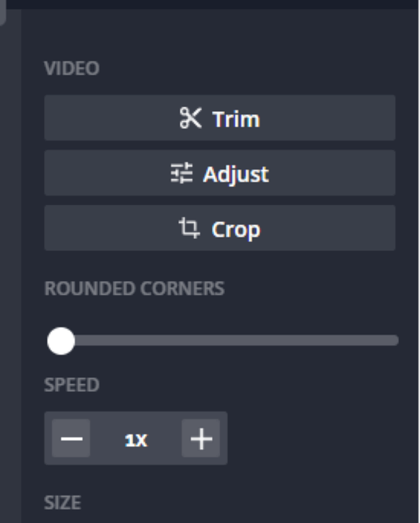Decrease speed with the minus icon
Image resolution: width=420 pixels, height=523 pixels.
tap(71, 439)
